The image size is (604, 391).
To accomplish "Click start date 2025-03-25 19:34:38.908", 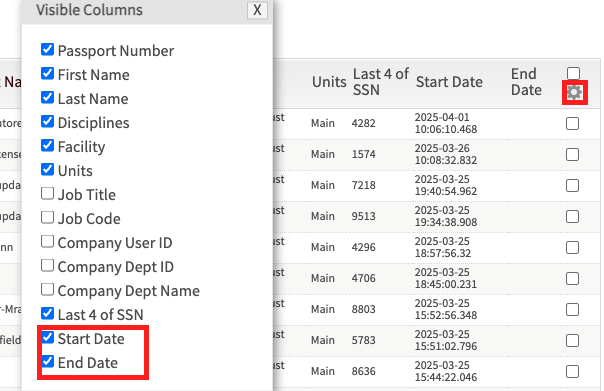I will click(446, 216).
